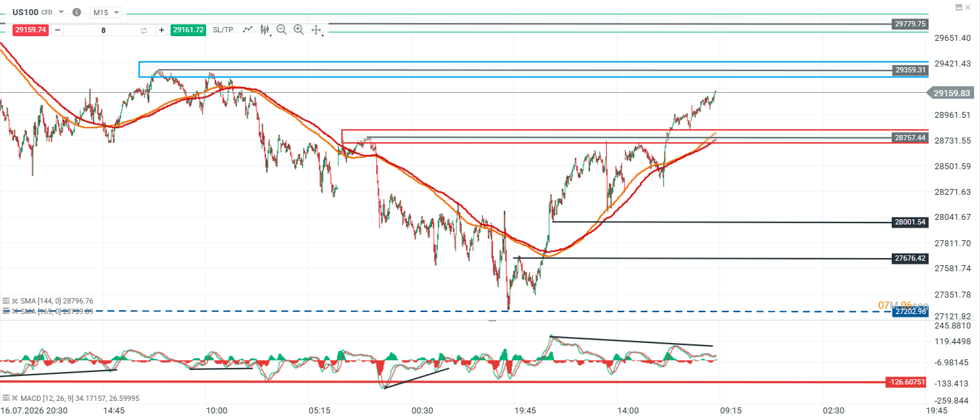The image size is (980, 420).
Task: Open the candlestick chart type menu
Action: (265, 30)
